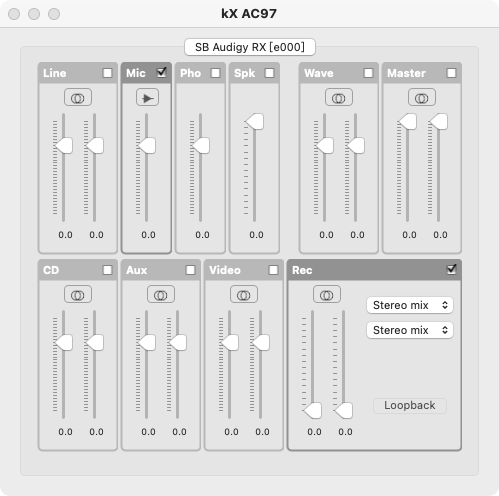
Task: Click the Spk channel 0.0 value
Action: pos(256,235)
